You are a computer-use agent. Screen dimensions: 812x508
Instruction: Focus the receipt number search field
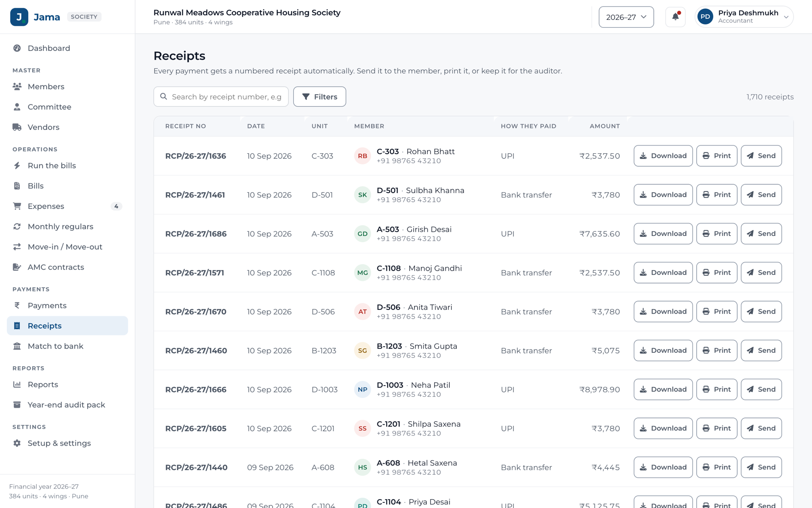click(221, 97)
